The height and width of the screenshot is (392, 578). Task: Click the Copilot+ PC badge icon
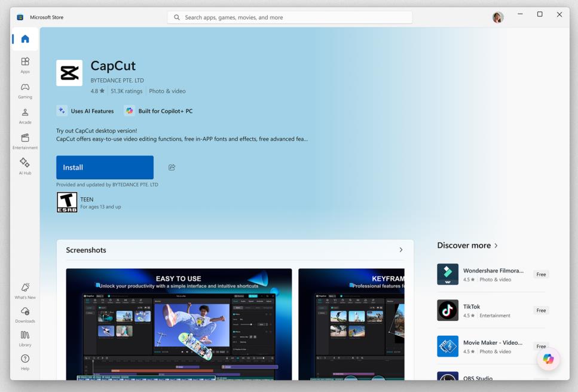tap(129, 111)
